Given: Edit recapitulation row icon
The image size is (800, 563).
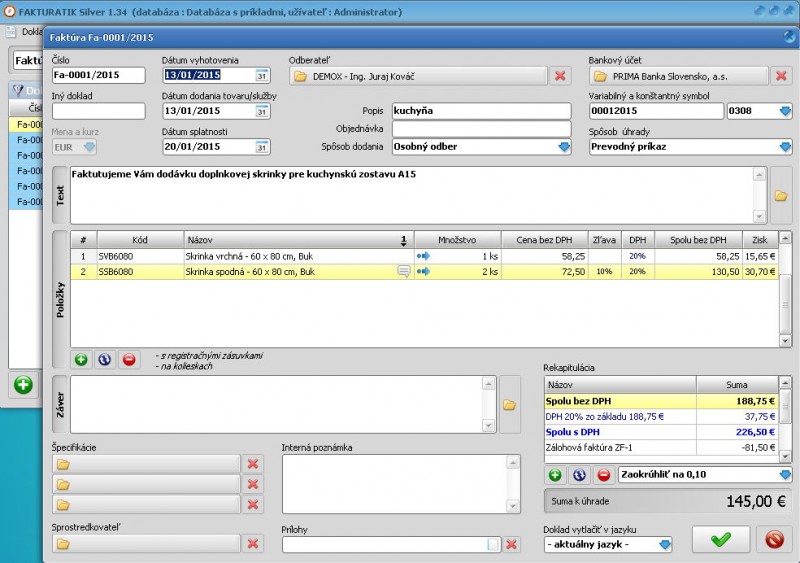Looking at the screenshot, I should click(579, 475).
